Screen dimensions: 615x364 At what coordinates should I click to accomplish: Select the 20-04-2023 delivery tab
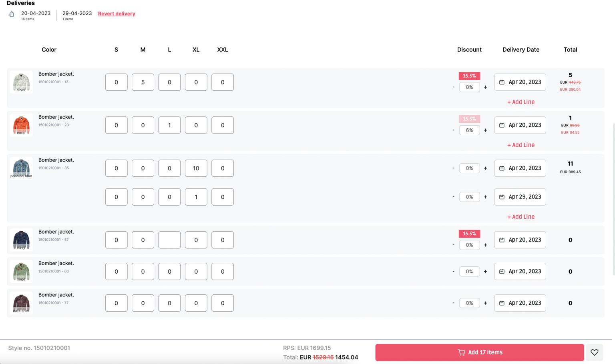tap(36, 15)
